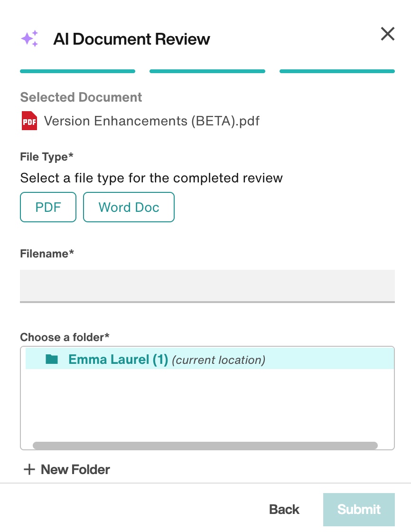This screenshot has width=411, height=532.
Task: Click the first teal progress step indicator
Action: click(x=77, y=71)
